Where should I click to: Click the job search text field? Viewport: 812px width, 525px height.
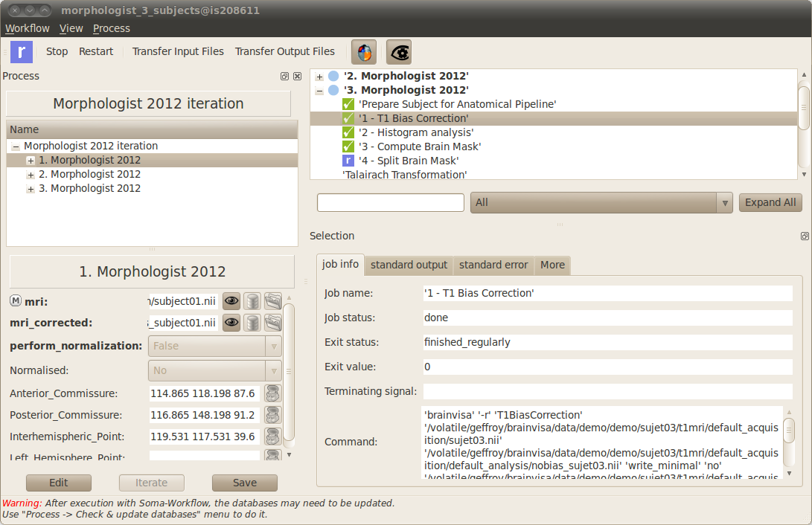390,202
